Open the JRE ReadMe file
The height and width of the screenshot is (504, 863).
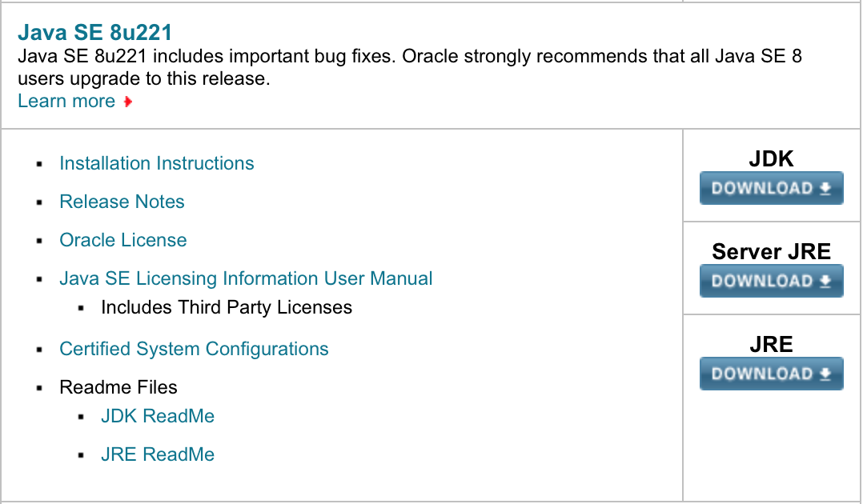(x=158, y=454)
